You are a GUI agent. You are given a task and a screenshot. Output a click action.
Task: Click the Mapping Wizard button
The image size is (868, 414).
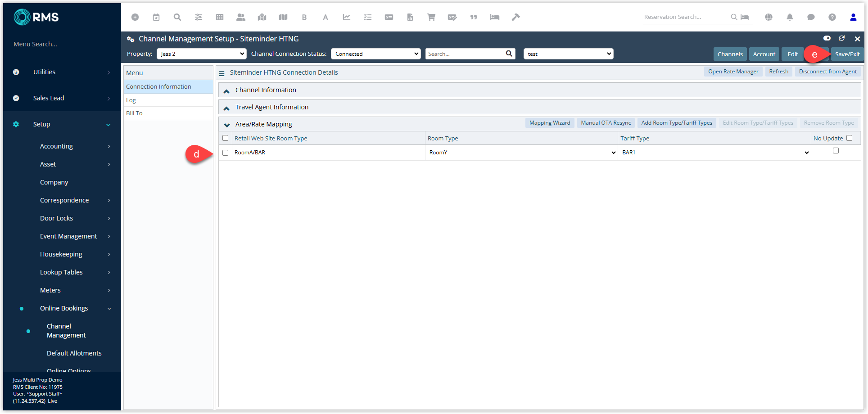click(x=550, y=123)
